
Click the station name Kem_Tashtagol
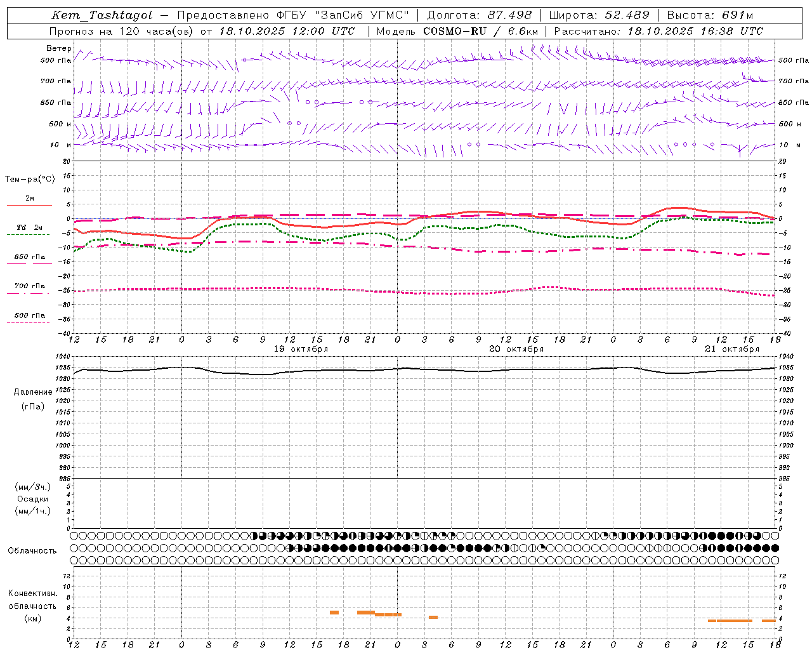(x=102, y=15)
